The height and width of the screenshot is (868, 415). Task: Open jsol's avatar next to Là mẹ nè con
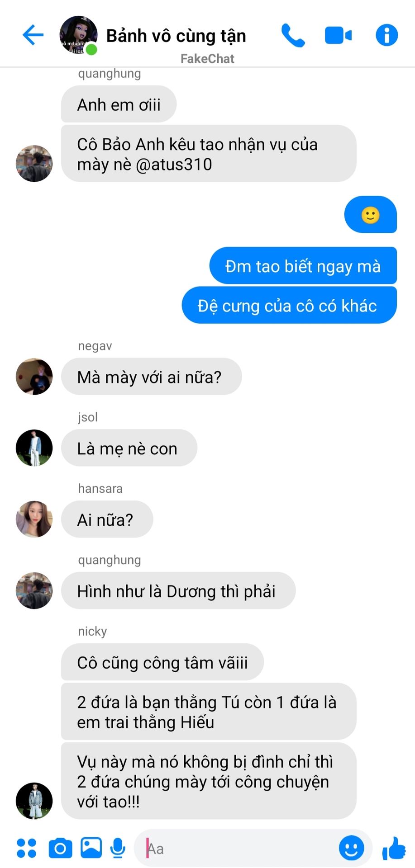click(x=34, y=448)
